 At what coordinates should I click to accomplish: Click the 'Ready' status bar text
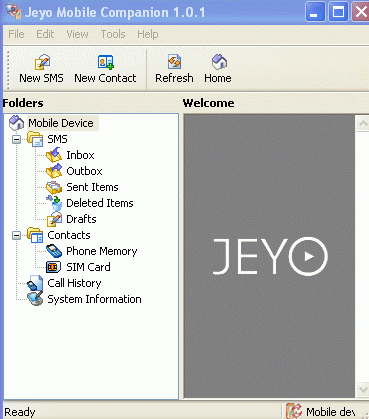coord(20,412)
